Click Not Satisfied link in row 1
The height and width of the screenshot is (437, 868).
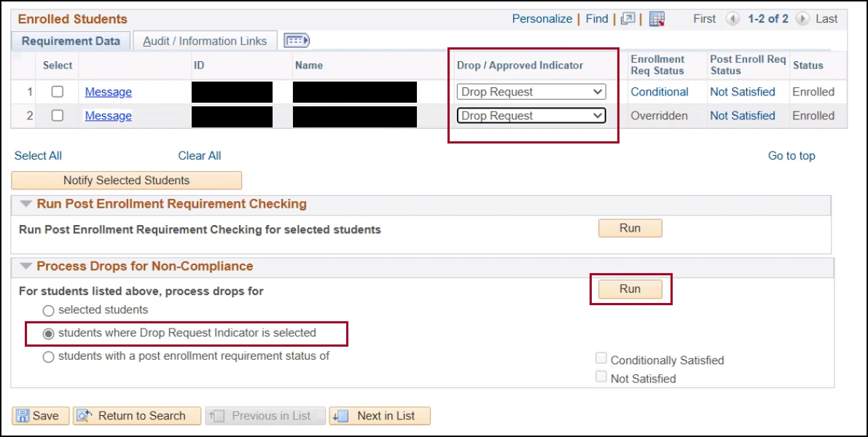coord(743,92)
